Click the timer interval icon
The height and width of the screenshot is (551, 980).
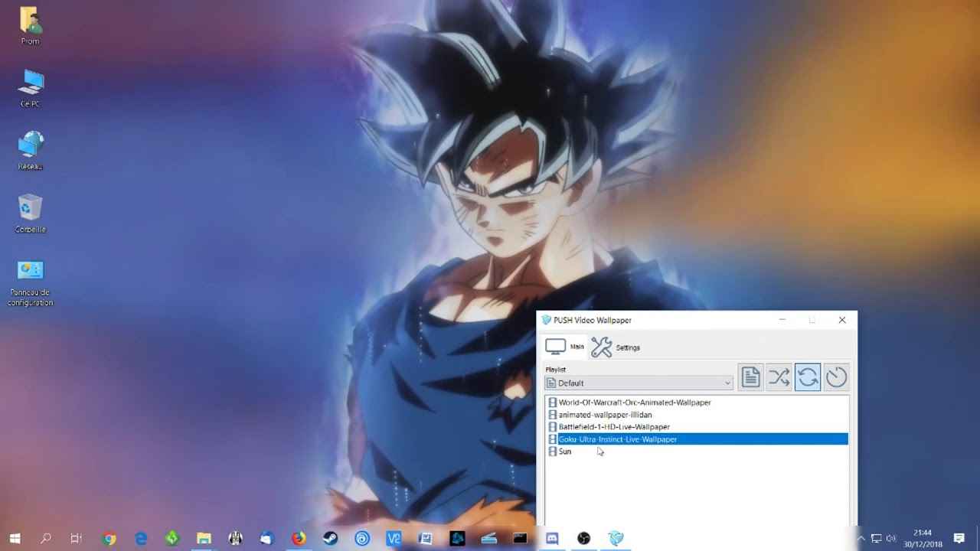tap(836, 377)
